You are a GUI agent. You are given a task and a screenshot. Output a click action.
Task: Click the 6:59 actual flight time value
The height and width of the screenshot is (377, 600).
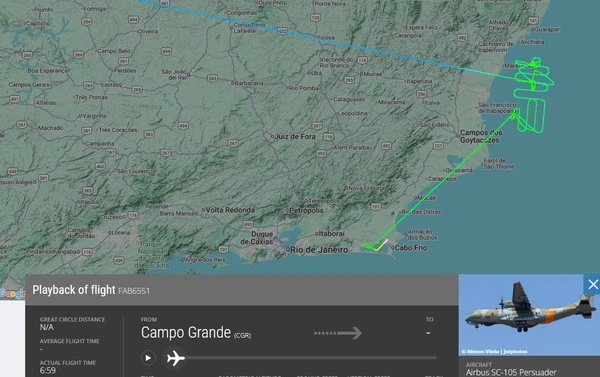[x=47, y=370]
